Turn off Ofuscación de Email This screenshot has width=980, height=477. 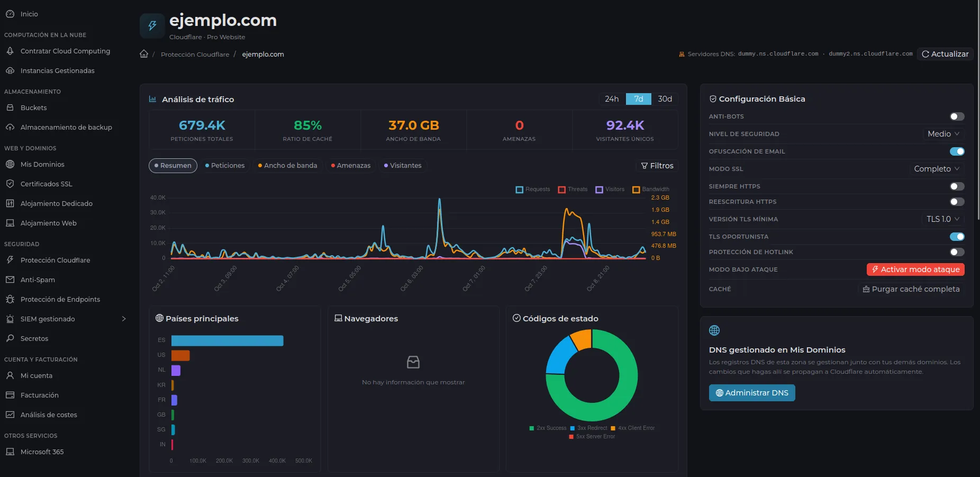[957, 151]
